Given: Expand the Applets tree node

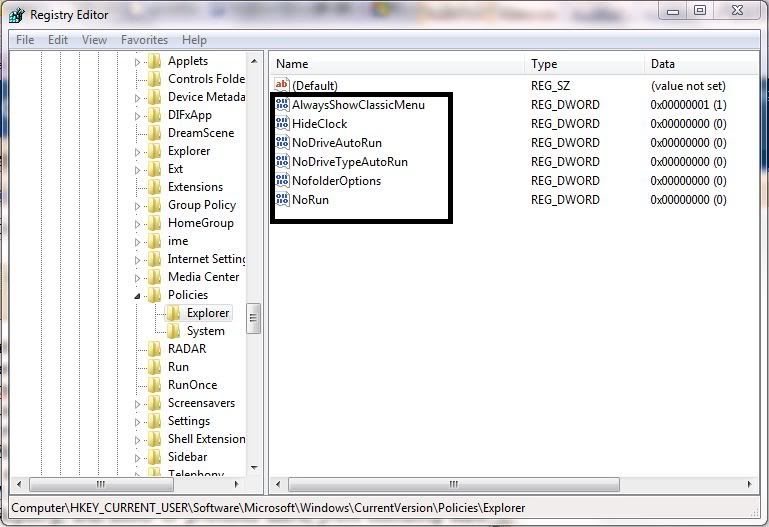Looking at the screenshot, I should pos(139,61).
